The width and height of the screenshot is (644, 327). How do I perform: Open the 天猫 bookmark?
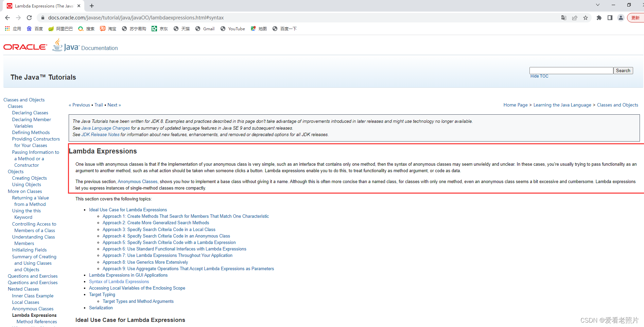coord(181,29)
